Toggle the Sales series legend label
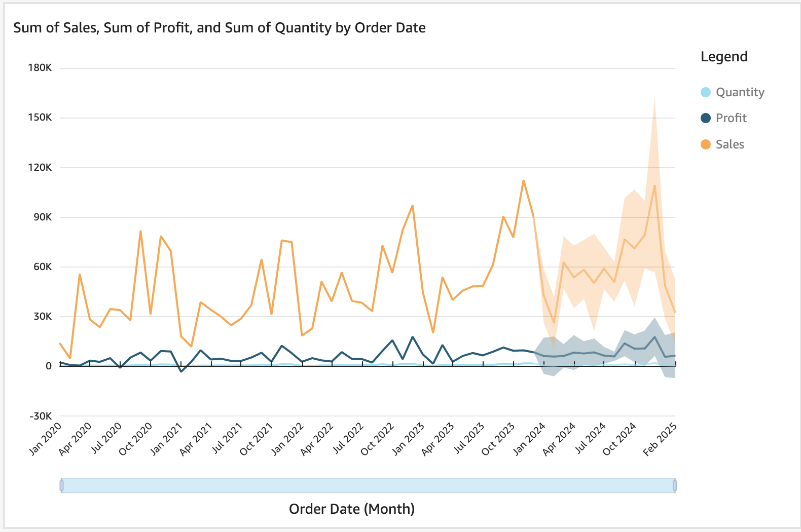The height and width of the screenshot is (532, 801). [730, 144]
